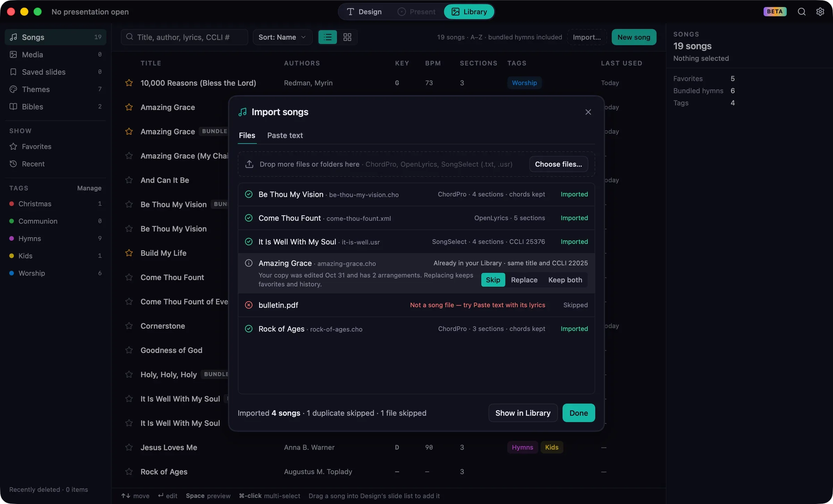Choose Keep both for Amazing Grace duplicate
The height and width of the screenshot is (504, 833).
point(565,280)
